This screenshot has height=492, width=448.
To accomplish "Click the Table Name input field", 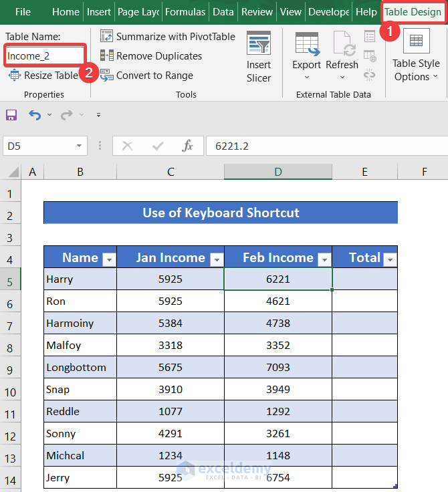I will [45, 55].
